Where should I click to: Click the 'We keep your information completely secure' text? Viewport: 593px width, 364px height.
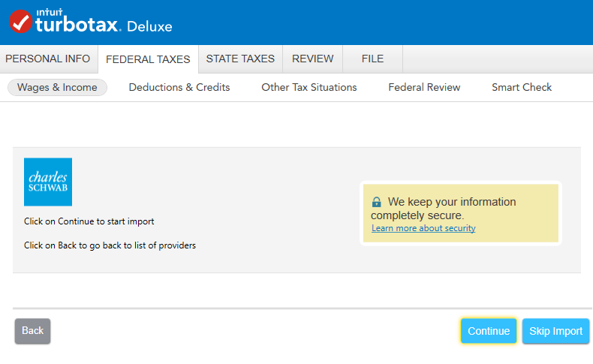coord(443,209)
